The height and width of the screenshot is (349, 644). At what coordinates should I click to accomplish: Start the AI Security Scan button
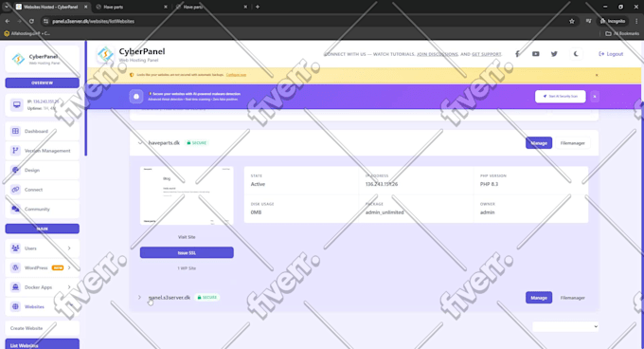coord(561,96)
